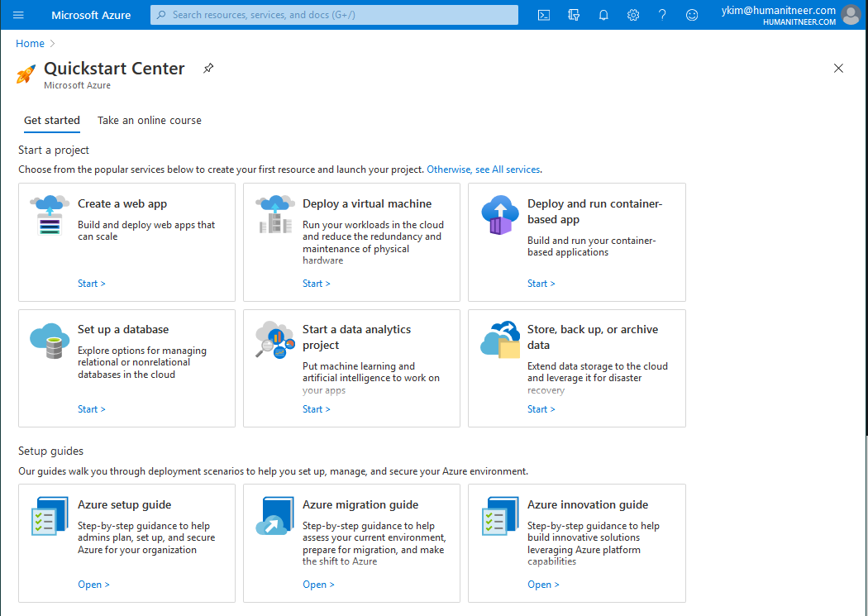Screen dimensions: 868x616
Task: Click the 'Azure migration guide' heading
Action: point(360,504)
